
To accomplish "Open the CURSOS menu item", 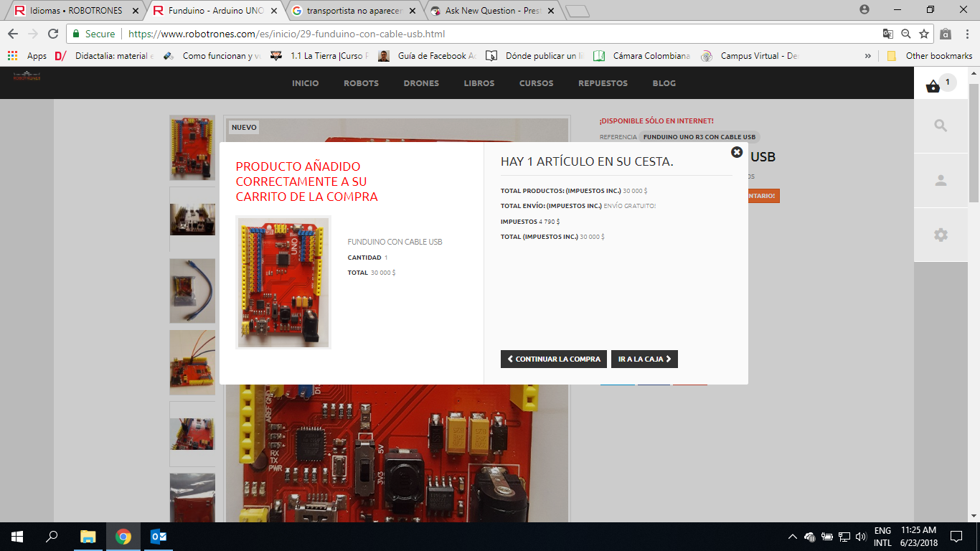I will tap(537, 83).
